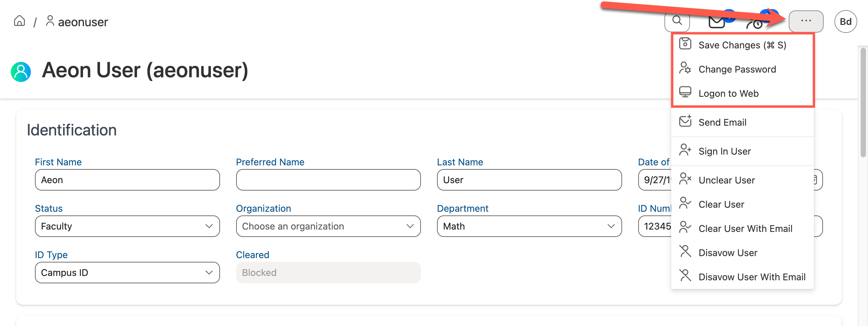Select Save Changes from the menu
The height and width of the screenshot is (326, 868).
pos(742,45)
